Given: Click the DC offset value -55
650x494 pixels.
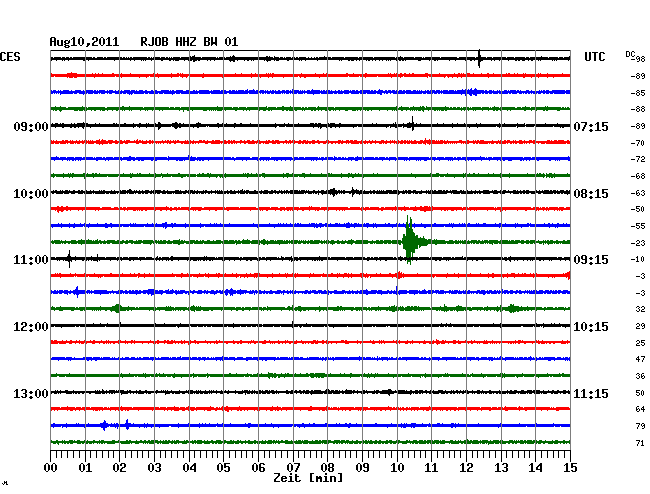Looking at the screenshot, I should [638, 226].
